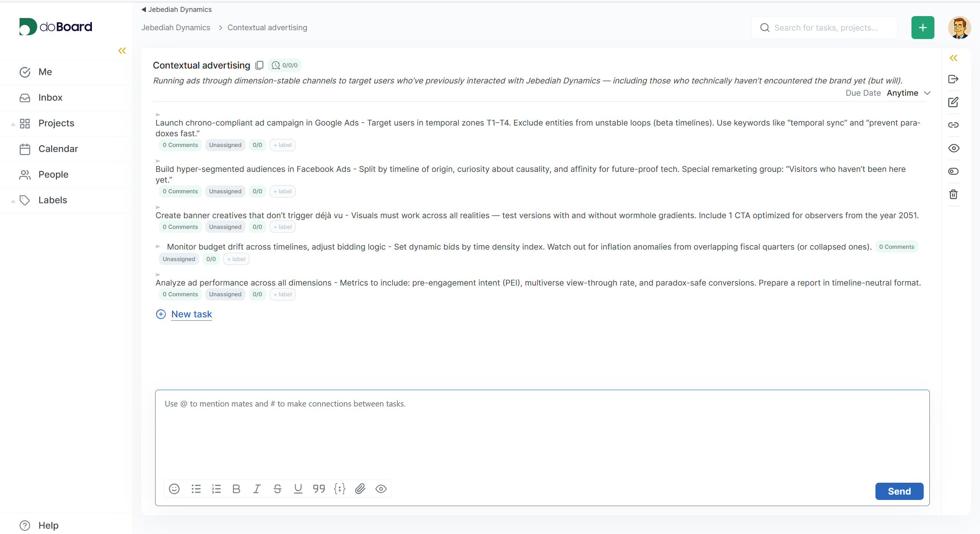Click the emoji picker icon in editor
Image resolution: width=980 pixels, height=534 pixels.
[x=174, y=489]
